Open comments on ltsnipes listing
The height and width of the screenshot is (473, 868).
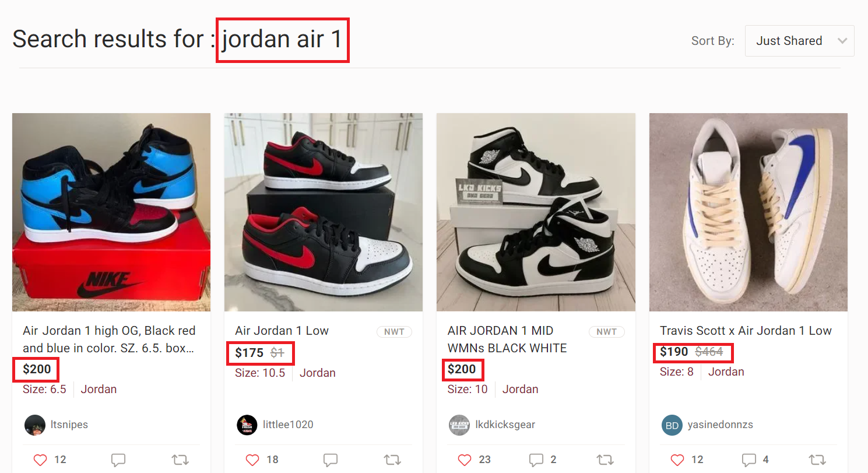[x=118, y=460]
